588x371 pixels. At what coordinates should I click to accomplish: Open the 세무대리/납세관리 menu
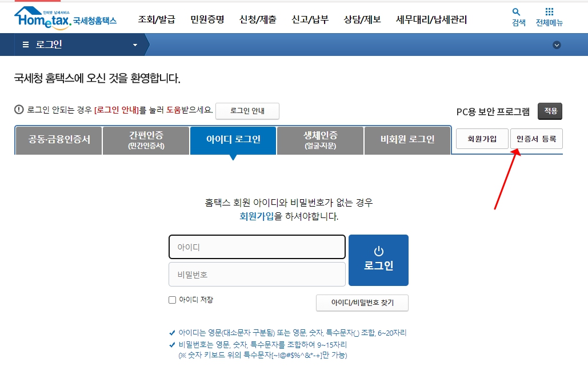click(x=431, y=19)
